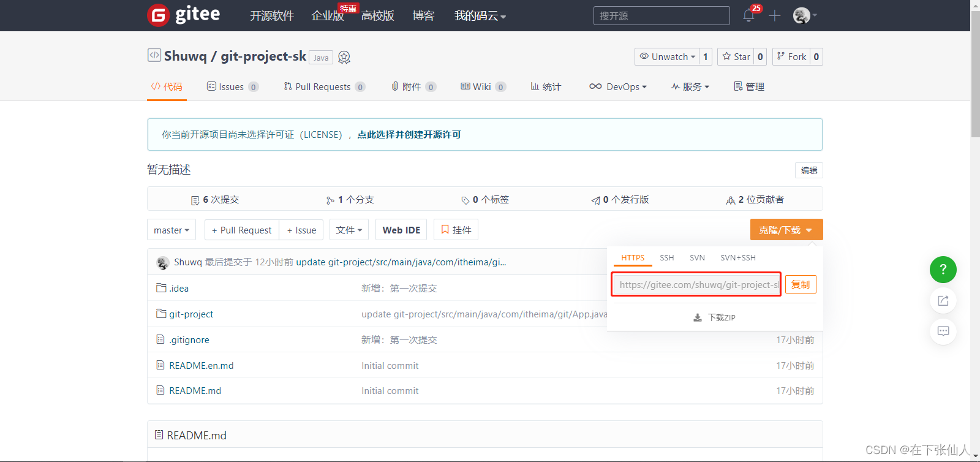Click the git-project-sk repository name
Screen dimensions: 980x462
coord(263,56)
